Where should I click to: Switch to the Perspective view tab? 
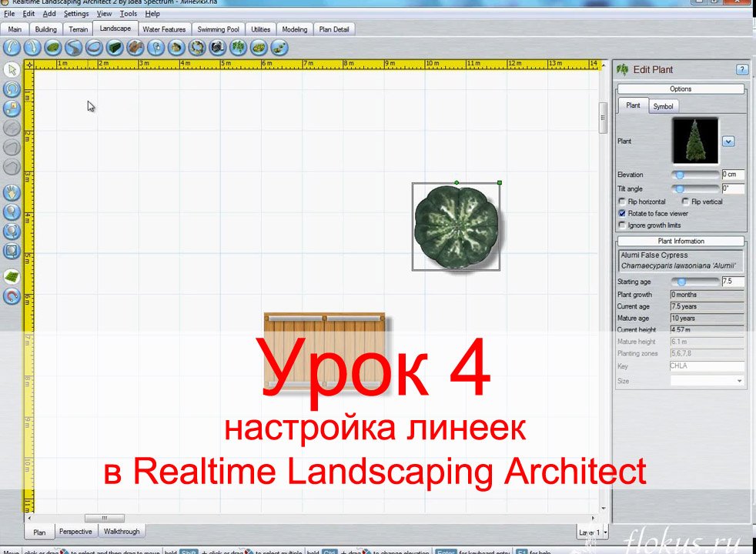click(75, 532)
